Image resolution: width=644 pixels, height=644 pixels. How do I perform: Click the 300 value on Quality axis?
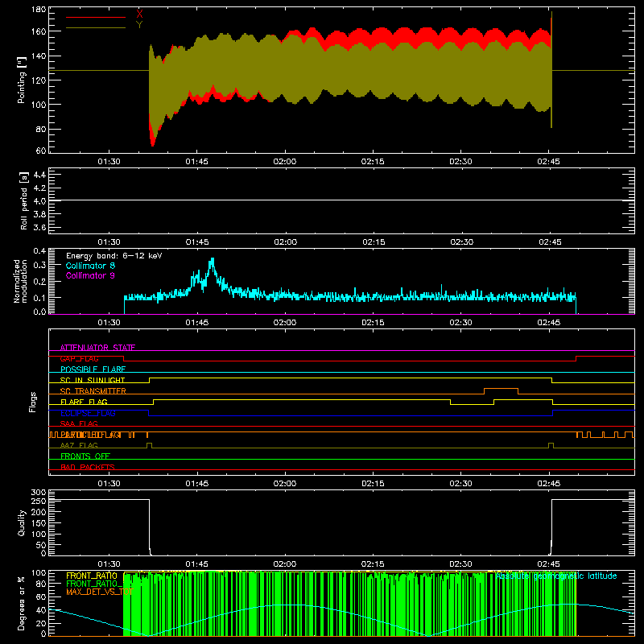[39, 493]
